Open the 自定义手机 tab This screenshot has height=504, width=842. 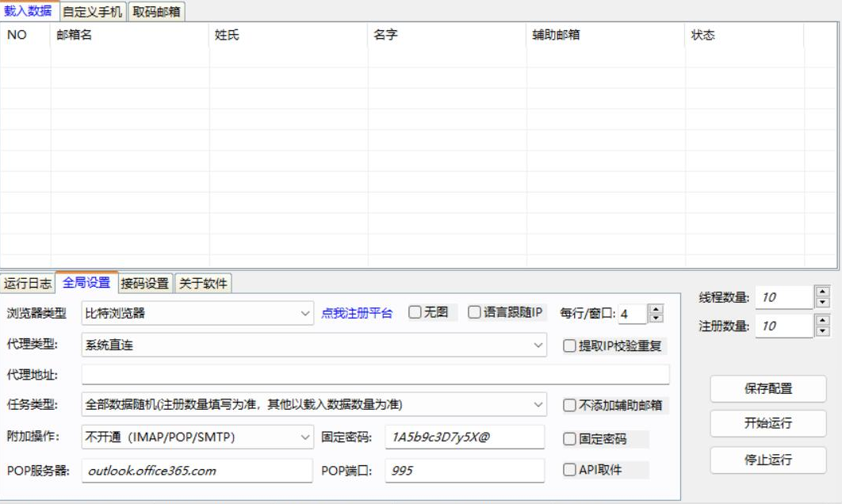click(93, 12)
